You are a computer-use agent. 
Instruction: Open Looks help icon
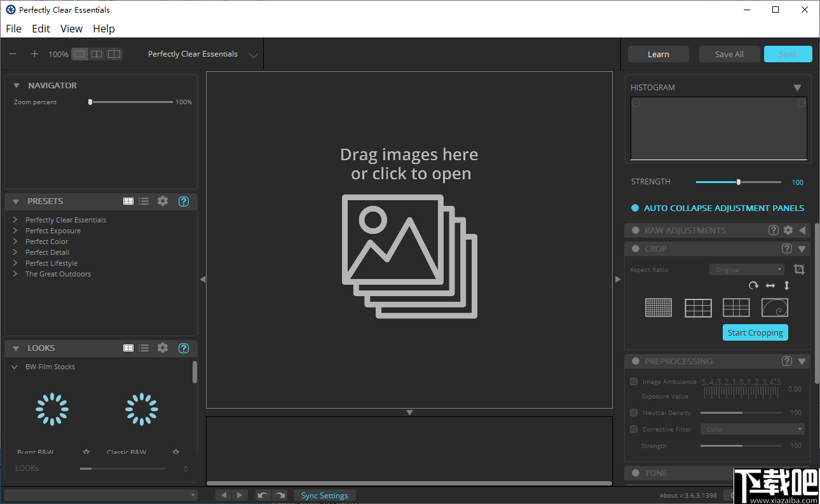(x=184, y=348)
